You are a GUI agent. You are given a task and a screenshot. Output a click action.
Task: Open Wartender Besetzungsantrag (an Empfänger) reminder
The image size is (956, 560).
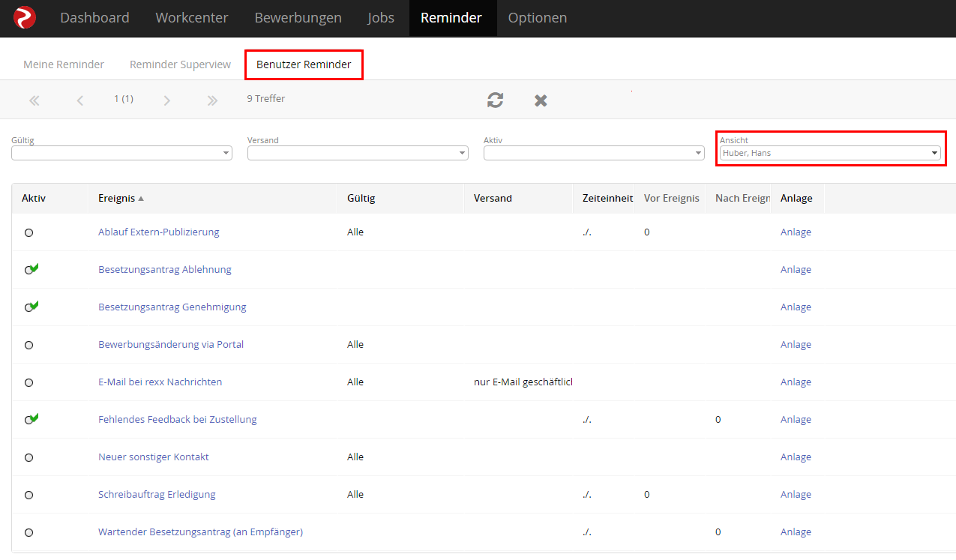point(200,532)
